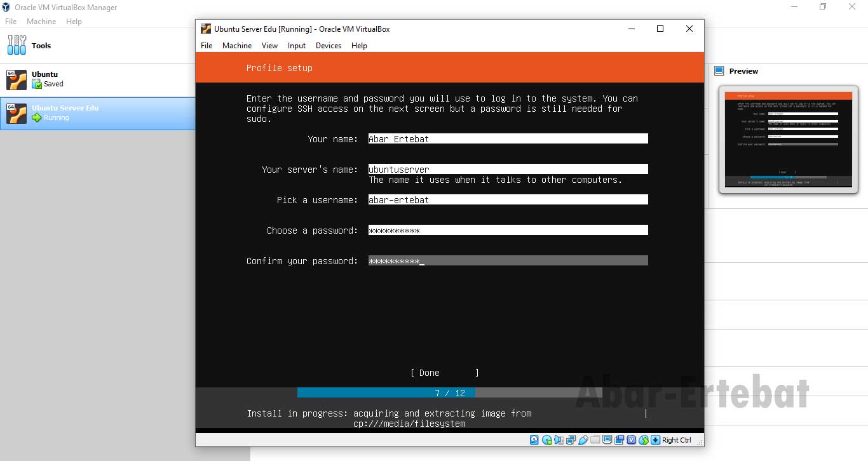868x461 pixels.
Task: Open Input menu in the VM window
Action: pos(297,46)
